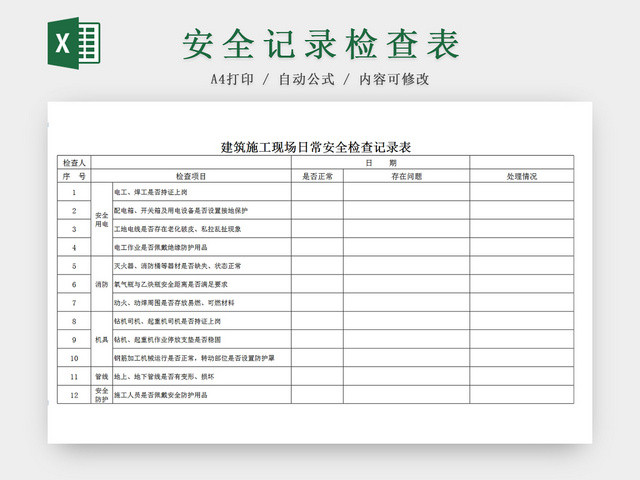The height and width of the screenshot is (480, 640).
Task: Click the 存在问题 column header
Action: [x=407, y=176]
